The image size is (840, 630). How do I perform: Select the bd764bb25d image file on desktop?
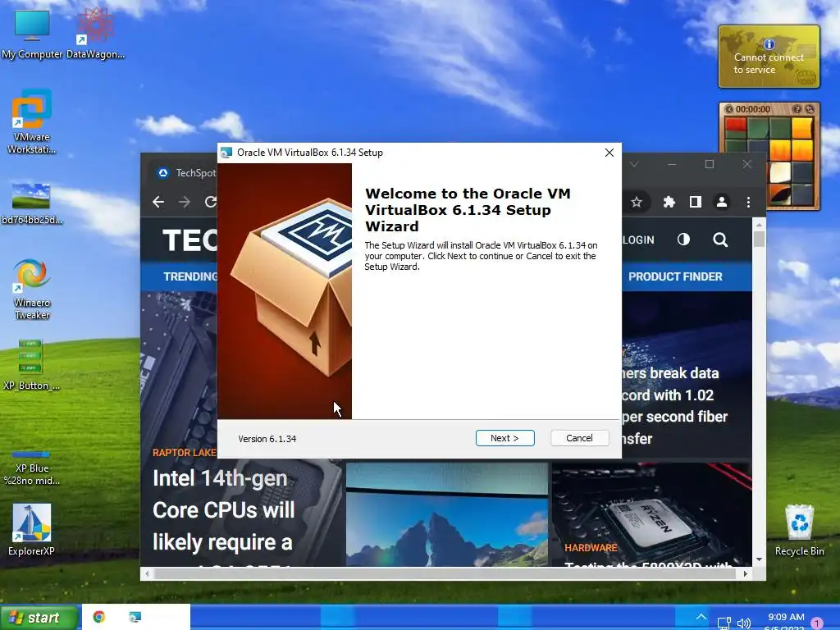pyautogui.click(x=32, y=203)
